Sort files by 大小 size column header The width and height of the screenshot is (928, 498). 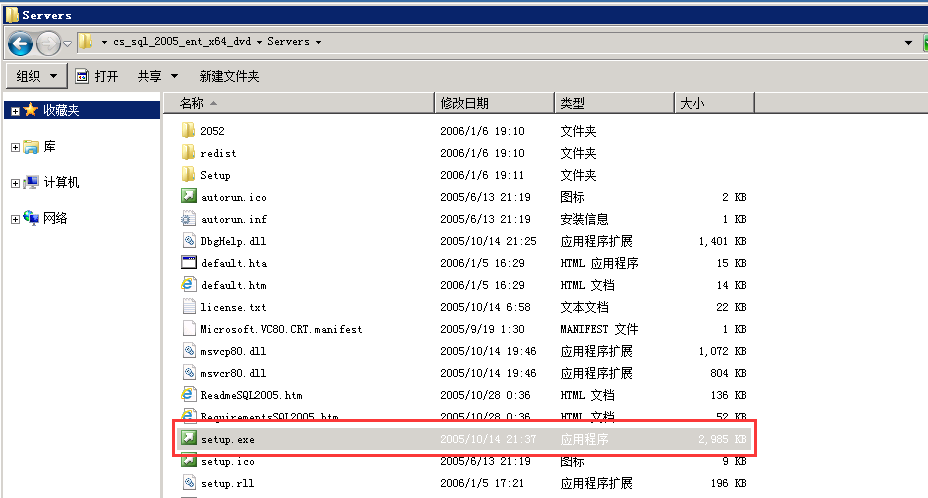click(692, 103)
